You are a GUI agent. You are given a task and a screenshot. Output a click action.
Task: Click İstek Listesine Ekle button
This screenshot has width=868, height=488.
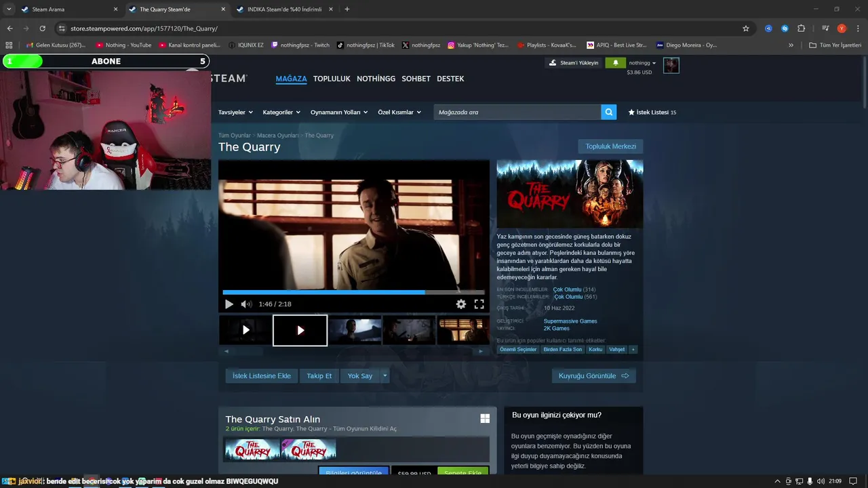point(262,375)
